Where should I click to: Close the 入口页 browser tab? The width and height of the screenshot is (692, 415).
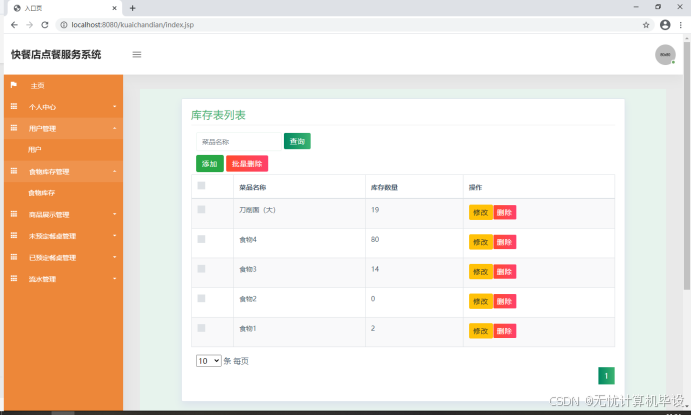click(x=114, y=8)
